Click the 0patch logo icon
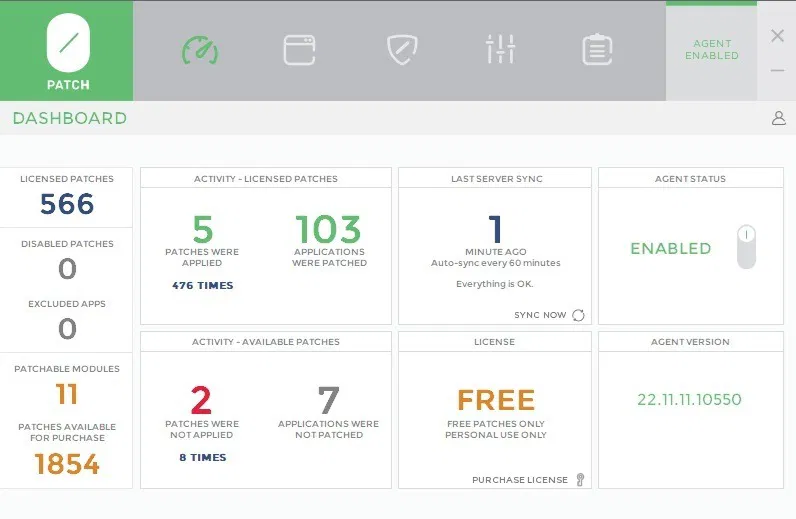Screen dimensions: 796x519 click(67, 44)
